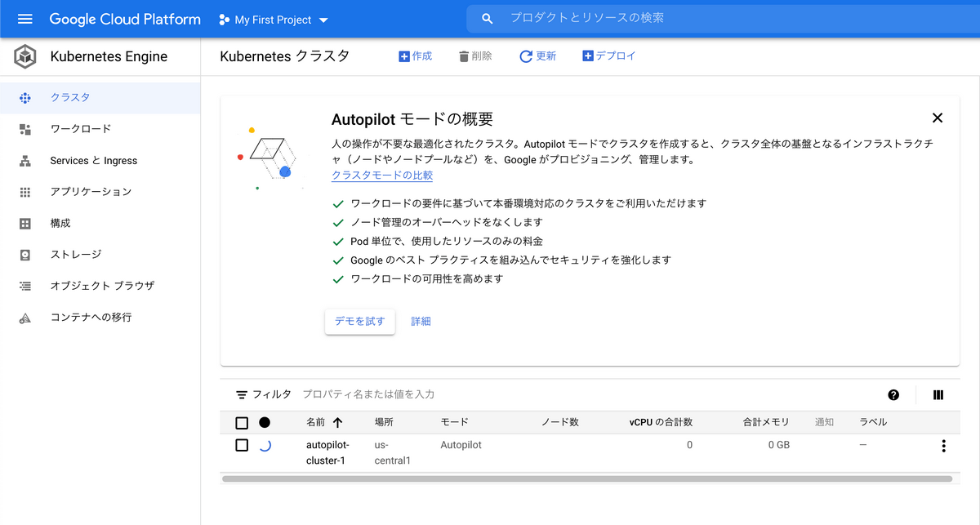Go to クラスタ in the sidebar
This screenshot has height=525, width=980.
(100, 98)
